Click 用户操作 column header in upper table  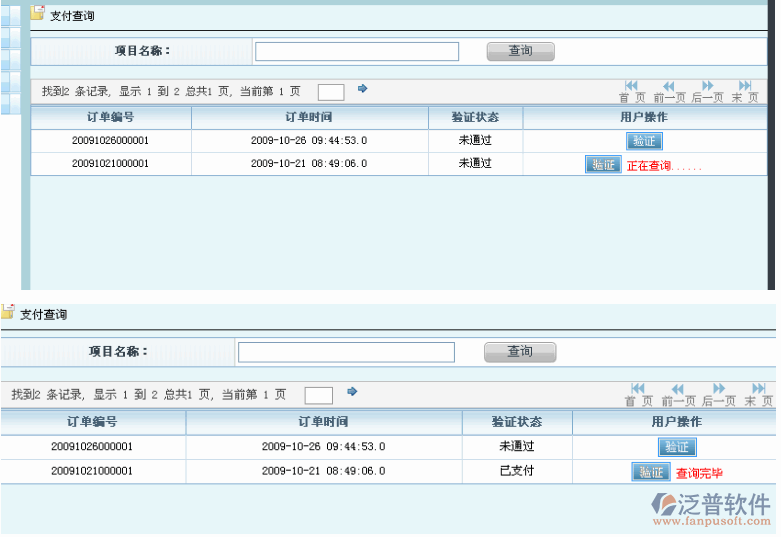(644, 118)
